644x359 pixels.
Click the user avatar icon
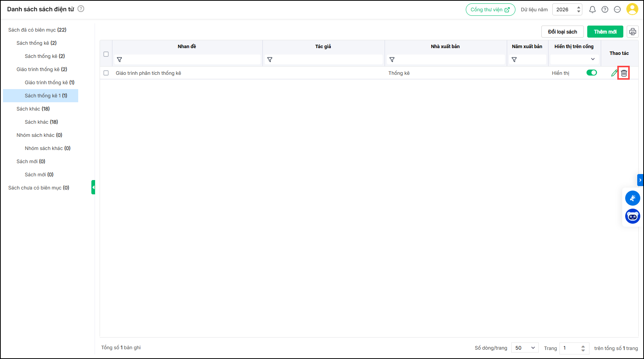click(632, 9)
